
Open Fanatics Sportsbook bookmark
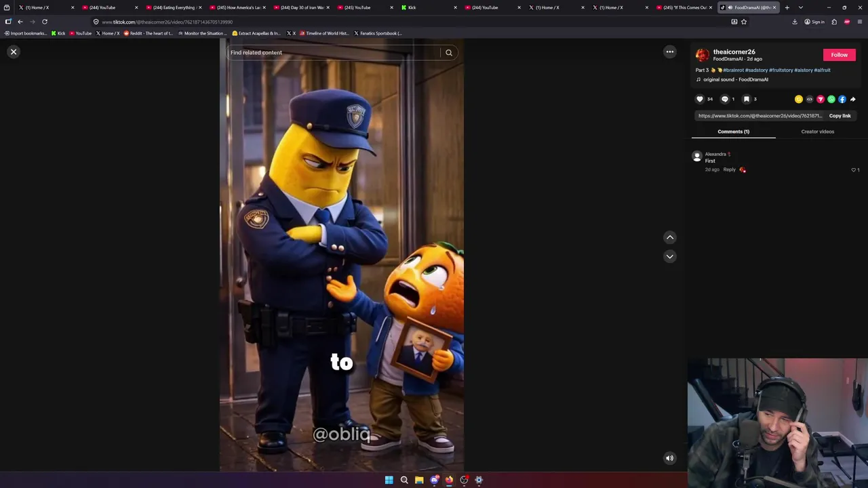pyautogui.click(x=378, y=33)
